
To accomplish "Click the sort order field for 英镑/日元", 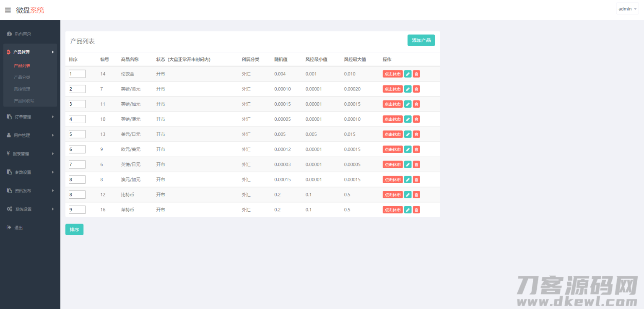I will (x=77, y=164).
